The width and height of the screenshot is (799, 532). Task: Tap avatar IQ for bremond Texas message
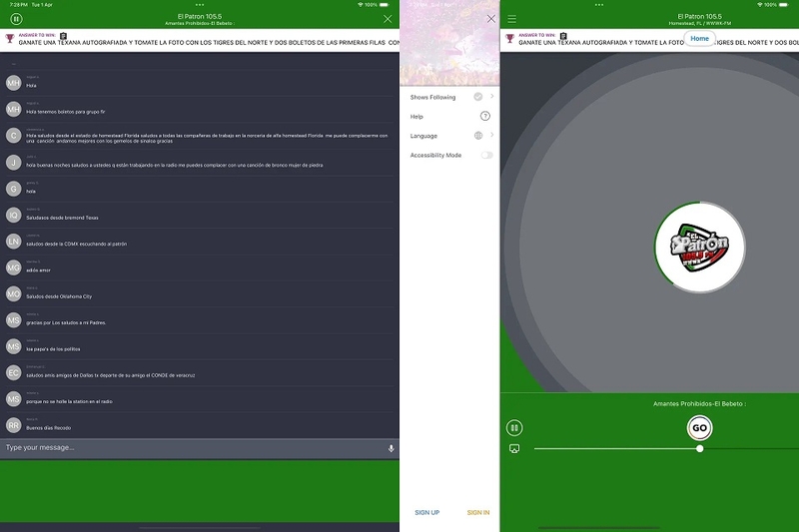(x=13, y=215)
